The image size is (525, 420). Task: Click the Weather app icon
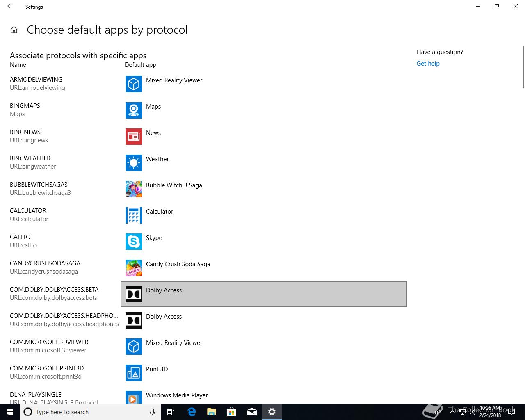click(134, 163)
